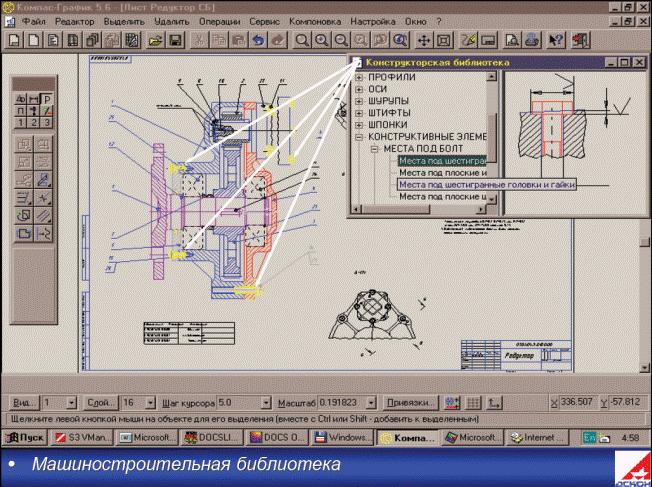Expand the ПРОФИЛИ library branch
Image resolution: width=652 pixels, height=487 pixels.
click(x=359, y=77)
